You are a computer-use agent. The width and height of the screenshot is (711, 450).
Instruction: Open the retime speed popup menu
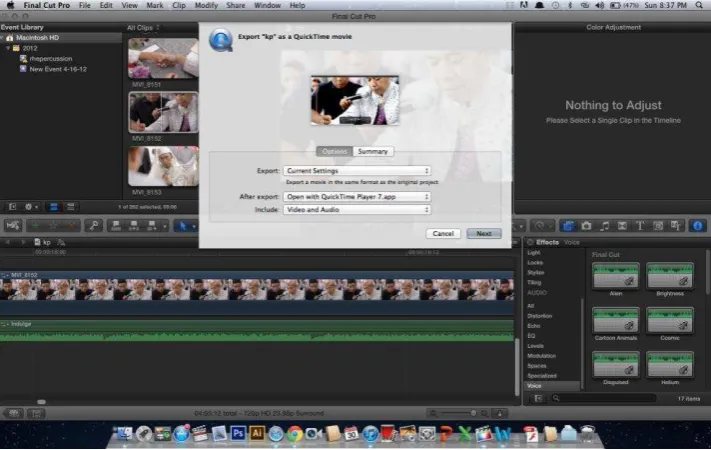(541, 225)
